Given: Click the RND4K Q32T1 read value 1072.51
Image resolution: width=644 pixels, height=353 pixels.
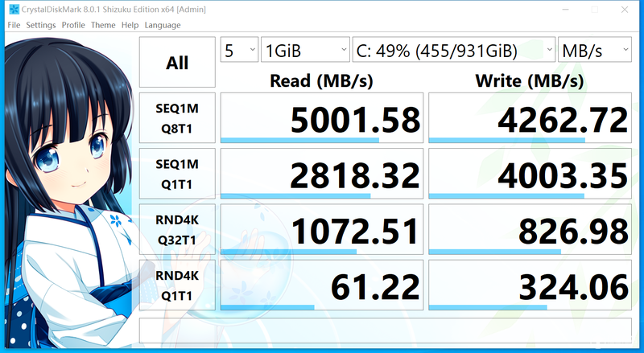Looking at the screenshot, I should (x=321, y=229).
